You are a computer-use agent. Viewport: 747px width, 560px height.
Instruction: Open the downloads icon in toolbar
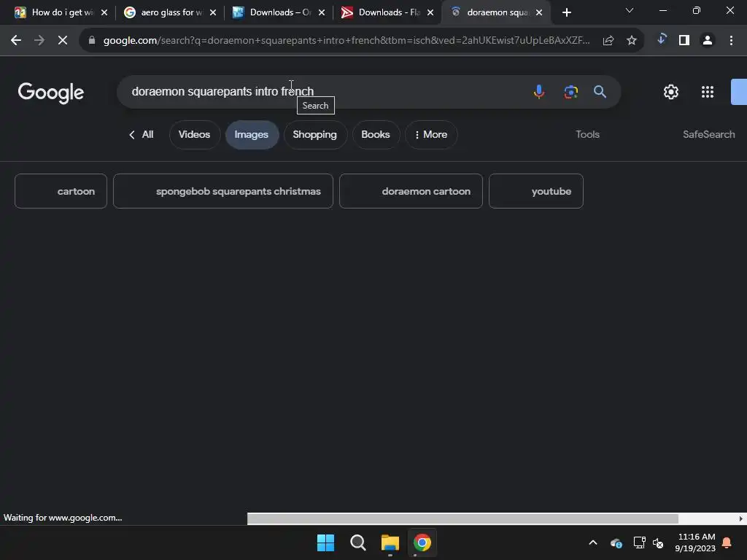(661, 39)
